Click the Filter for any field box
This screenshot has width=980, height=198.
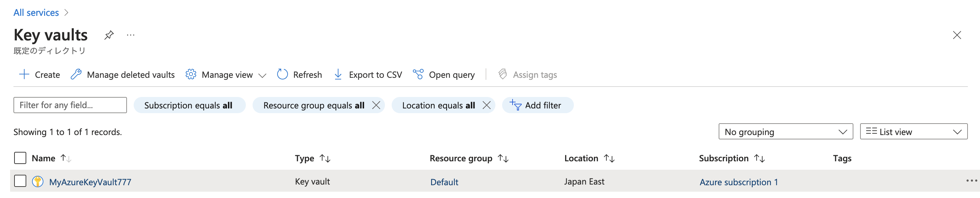pyautogui.click(x=70, y=105)
